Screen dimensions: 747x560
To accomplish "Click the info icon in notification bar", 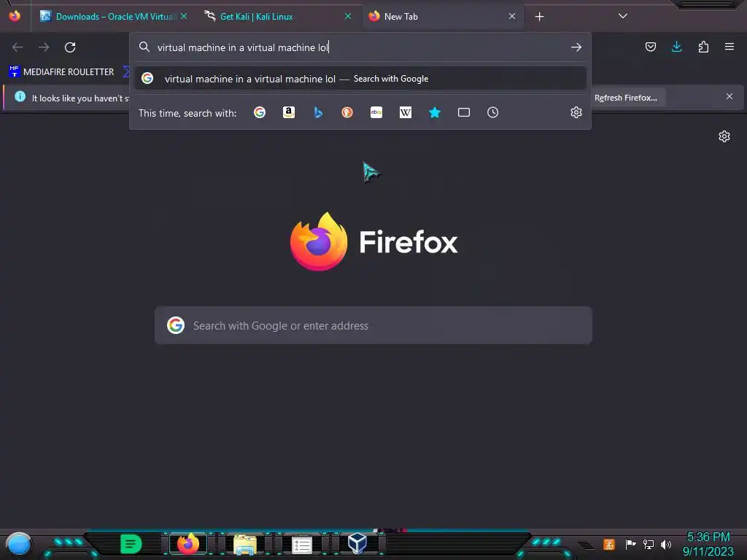I will coord(20,97).
